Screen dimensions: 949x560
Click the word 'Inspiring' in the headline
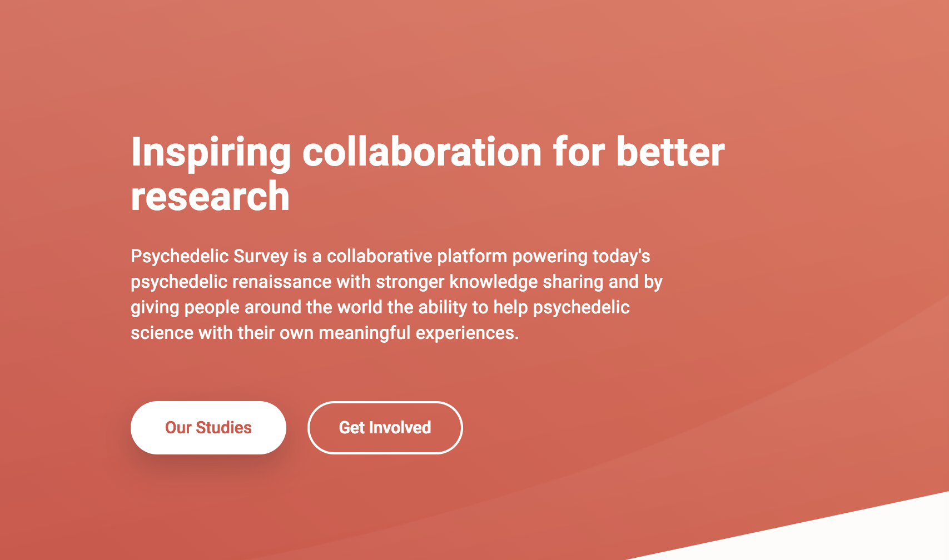[211, 153]
